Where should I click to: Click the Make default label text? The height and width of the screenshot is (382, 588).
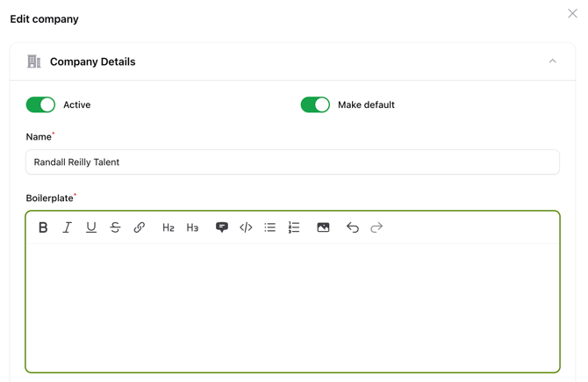pyautogui.click(x=366, y=105)
